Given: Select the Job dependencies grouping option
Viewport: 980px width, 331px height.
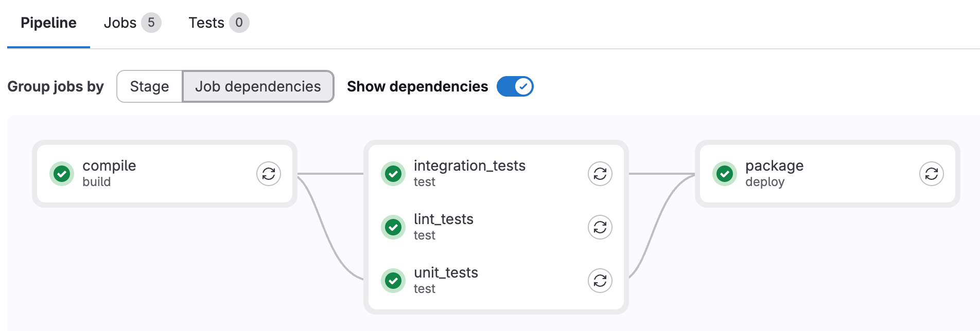Looking at the screenshot, I should [x=258, y=86].
